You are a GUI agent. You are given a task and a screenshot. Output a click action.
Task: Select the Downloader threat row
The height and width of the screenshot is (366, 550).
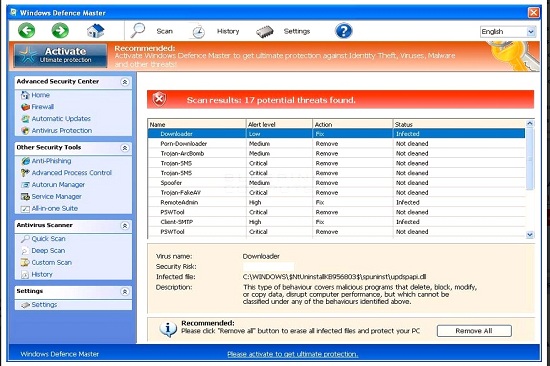pos(336,134)
